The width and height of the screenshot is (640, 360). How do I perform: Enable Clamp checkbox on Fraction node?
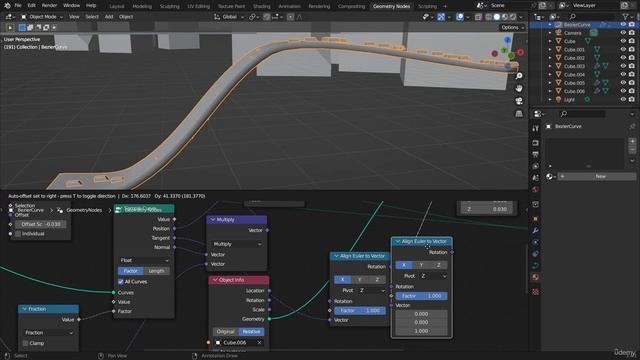coord(26,343)
